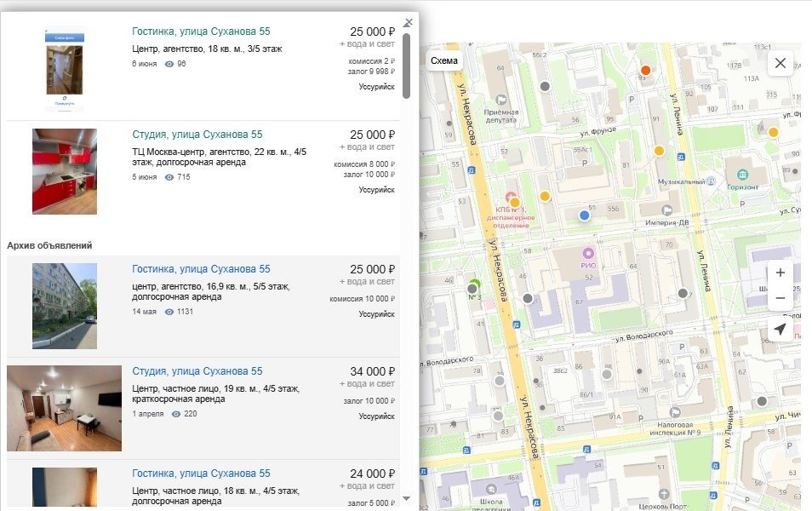Click the Музыкальный fountain icon
Viewport: 812px width, 511px height.
711,181
